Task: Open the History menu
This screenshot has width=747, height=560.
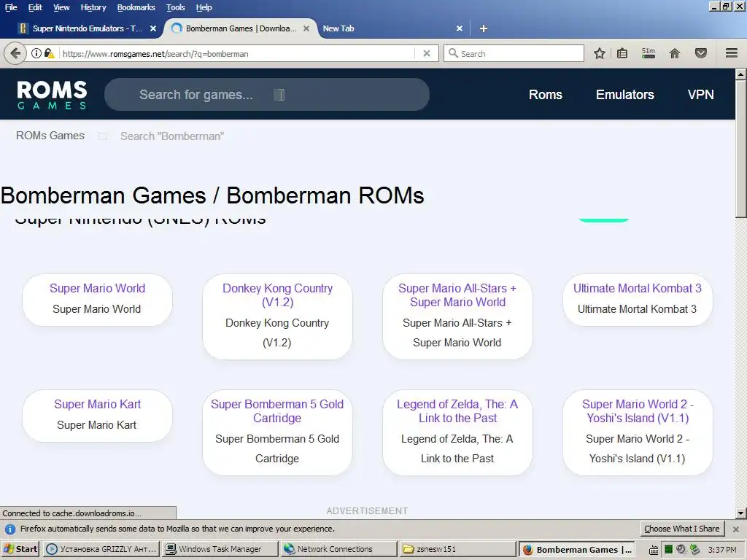Action: (93, 7)
